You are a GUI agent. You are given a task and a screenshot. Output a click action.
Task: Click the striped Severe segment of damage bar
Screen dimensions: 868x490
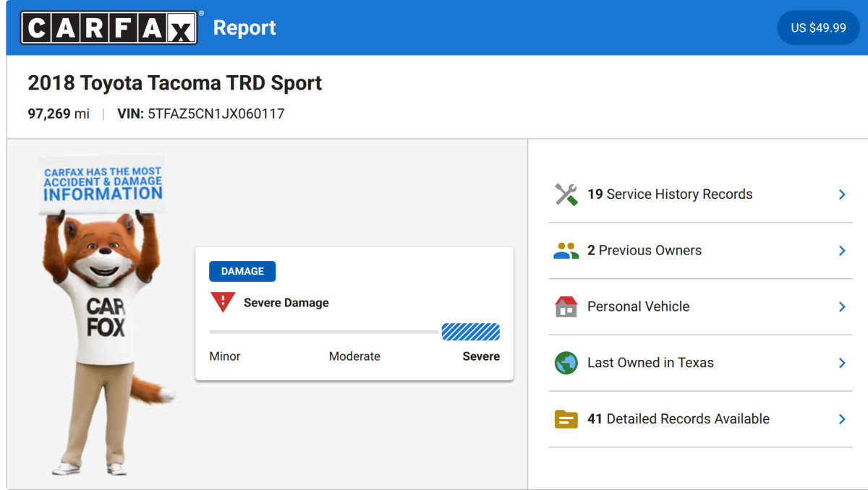point(471,332)
